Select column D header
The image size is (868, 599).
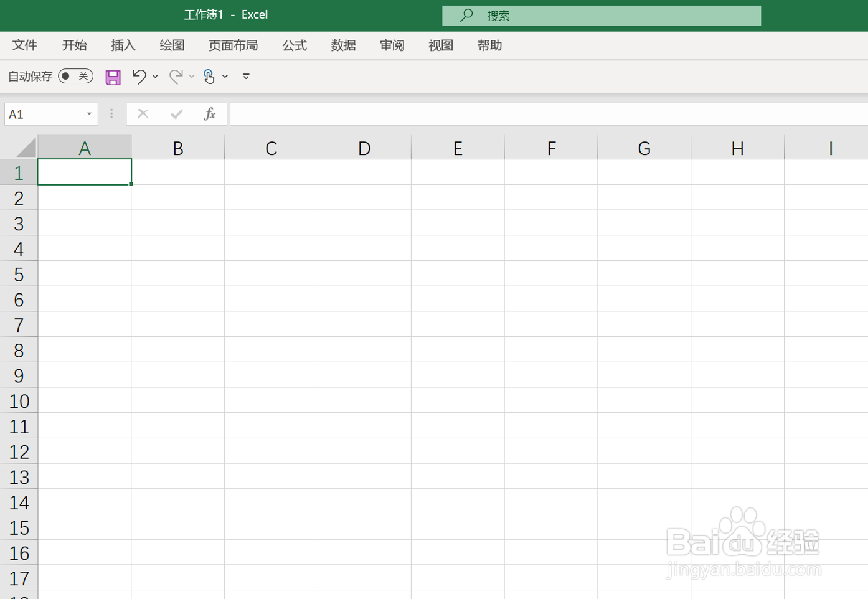pos(365,148)
